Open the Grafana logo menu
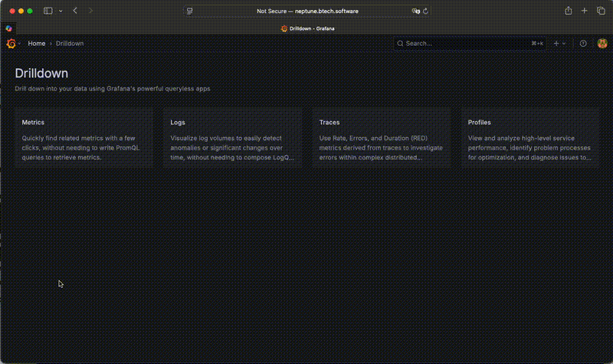Screen dimensions: 613x364 [11, 44]
